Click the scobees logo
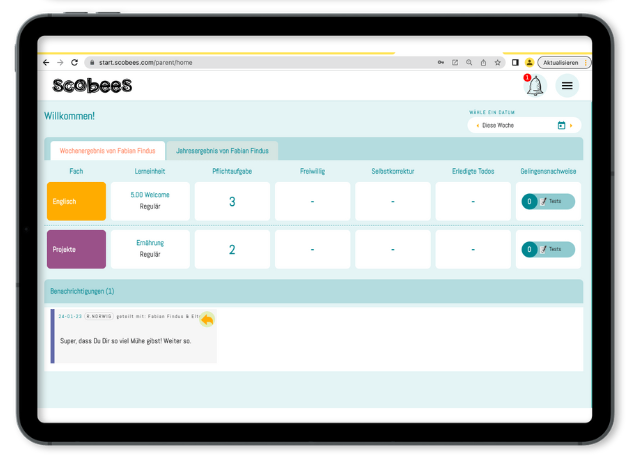 click(92, 85)
